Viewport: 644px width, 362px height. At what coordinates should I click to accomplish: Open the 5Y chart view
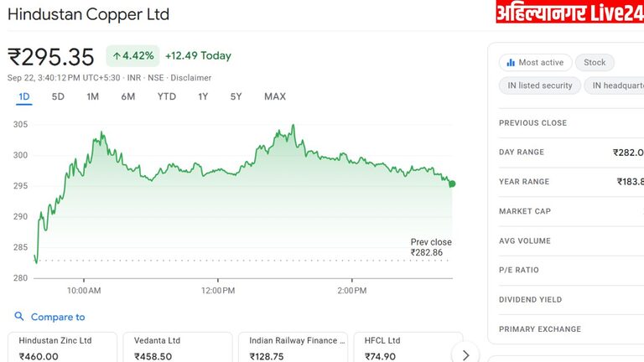click(x=236, y=96)
